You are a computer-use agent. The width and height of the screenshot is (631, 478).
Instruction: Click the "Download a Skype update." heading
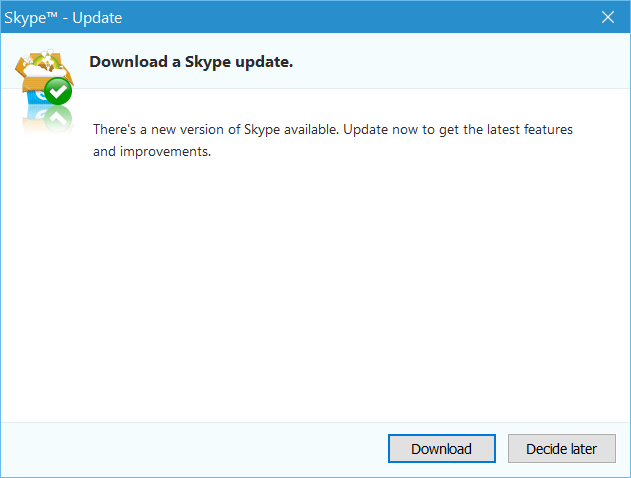(191, 62)
